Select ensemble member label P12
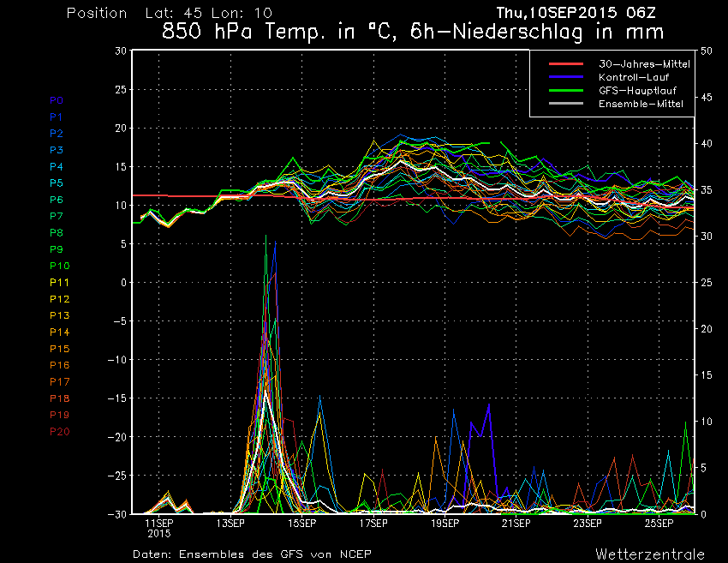Screen dimensions: 728x563 point(59,299)
